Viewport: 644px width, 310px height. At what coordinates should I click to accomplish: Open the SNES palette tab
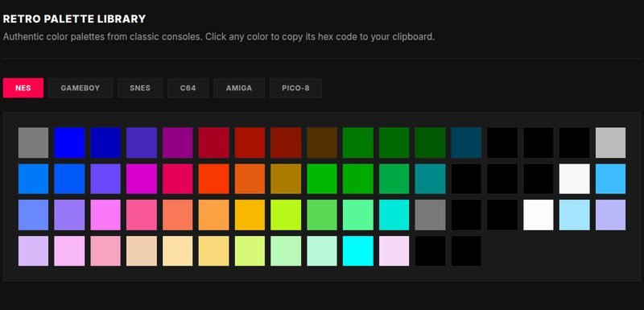(140, 88)
